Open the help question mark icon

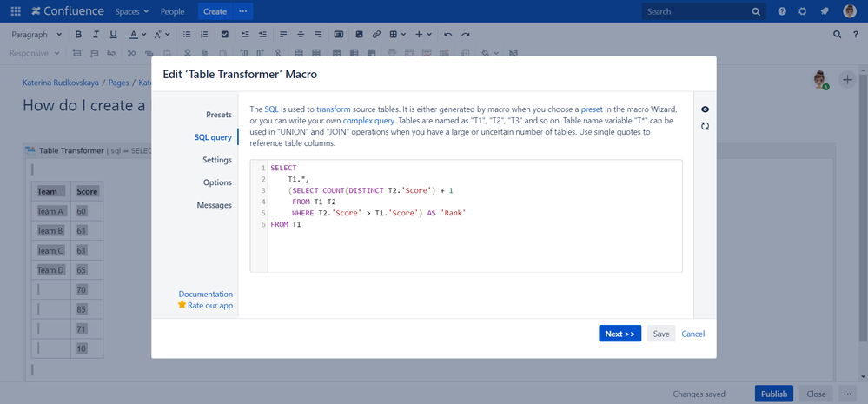(782, 11)
